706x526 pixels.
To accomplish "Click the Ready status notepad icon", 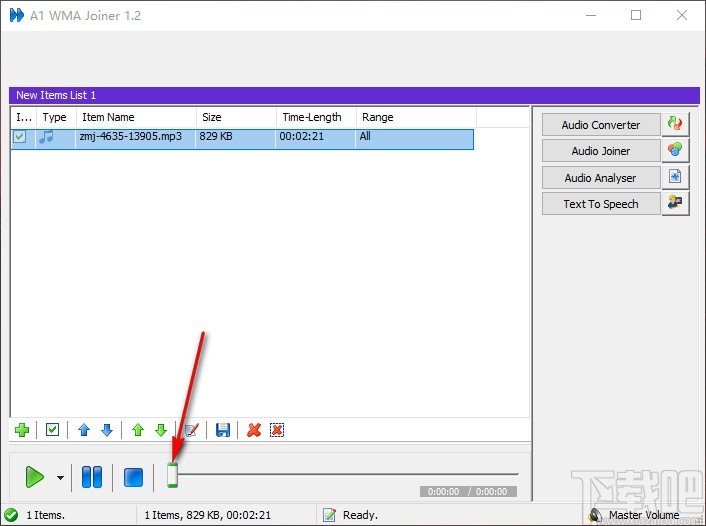I will pos(329,515).
